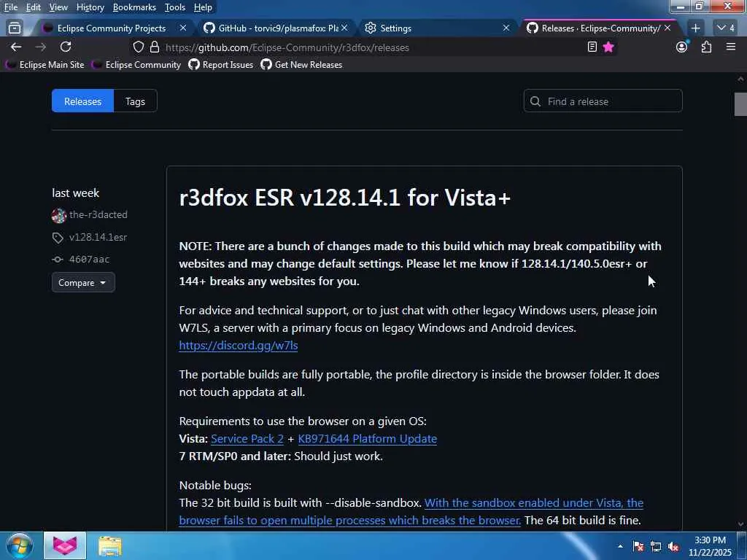Click the Find a release search box
747x560 pixels.
point(603,101)
